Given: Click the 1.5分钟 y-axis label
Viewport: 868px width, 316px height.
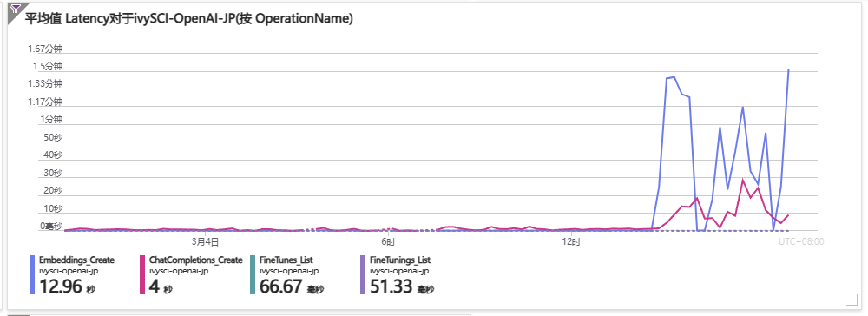Looking at the screenshot, I should coord(48,66).
